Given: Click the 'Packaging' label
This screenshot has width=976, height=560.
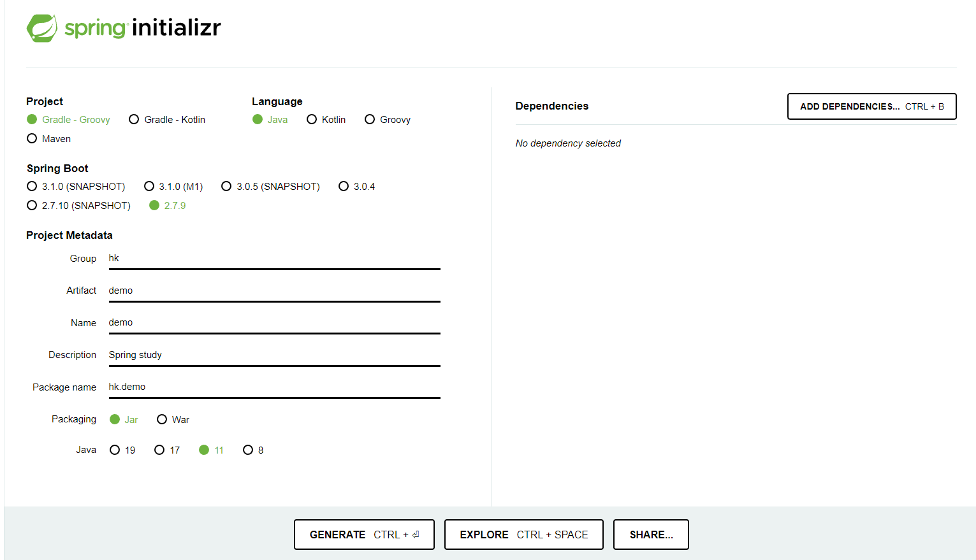Looking at the screenshot, I should 74,419.
